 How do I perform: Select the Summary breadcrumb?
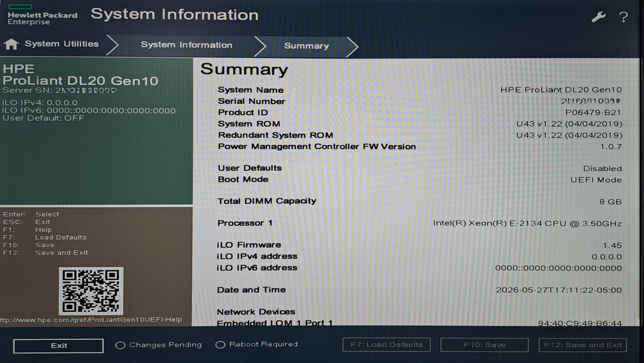[x=306, y=46]
